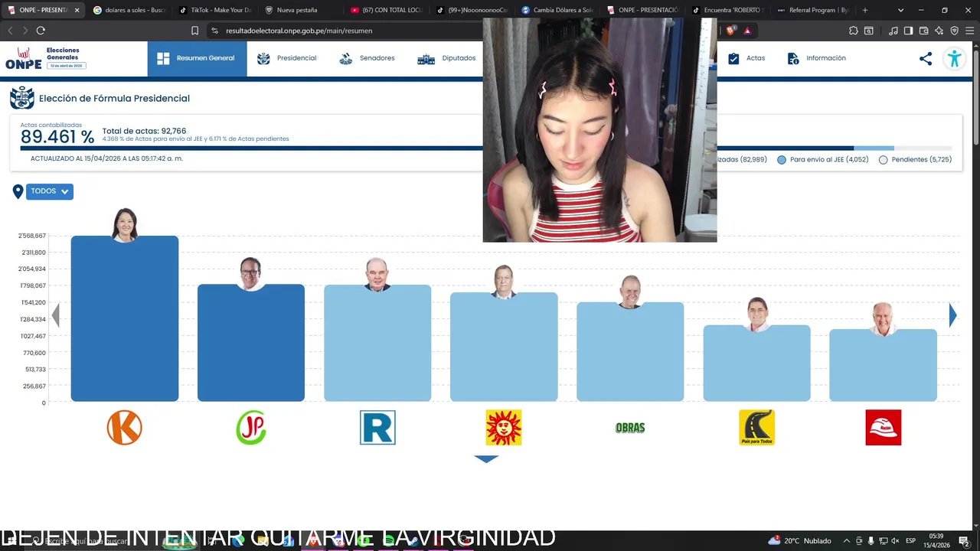Click the red hard hat party logo

click(883, 427)
